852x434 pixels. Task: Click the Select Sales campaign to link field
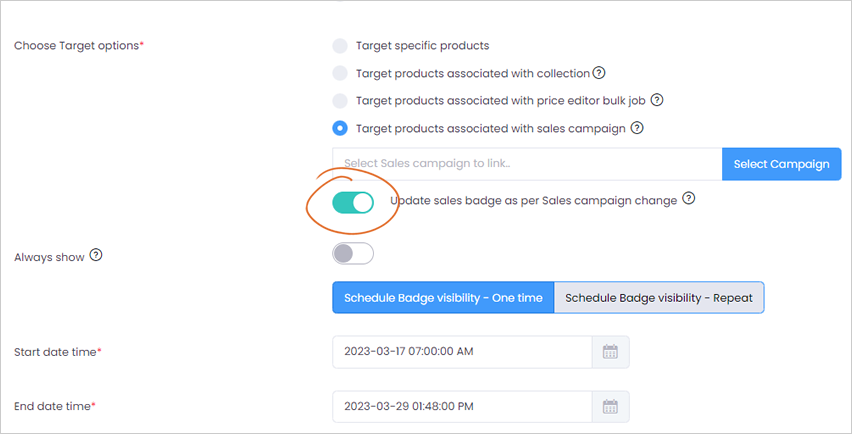tap(527, 164)
